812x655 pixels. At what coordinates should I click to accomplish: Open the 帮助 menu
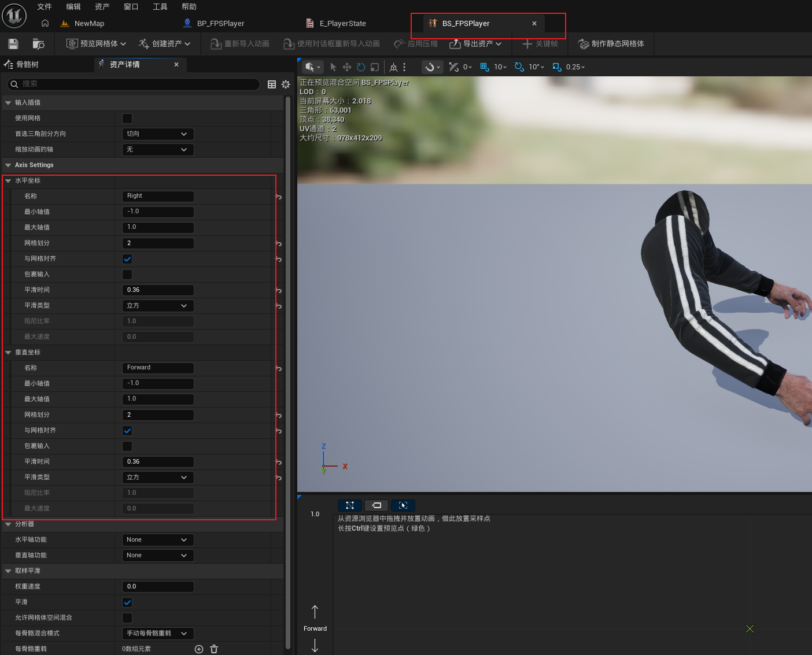(x=189, y=7)
